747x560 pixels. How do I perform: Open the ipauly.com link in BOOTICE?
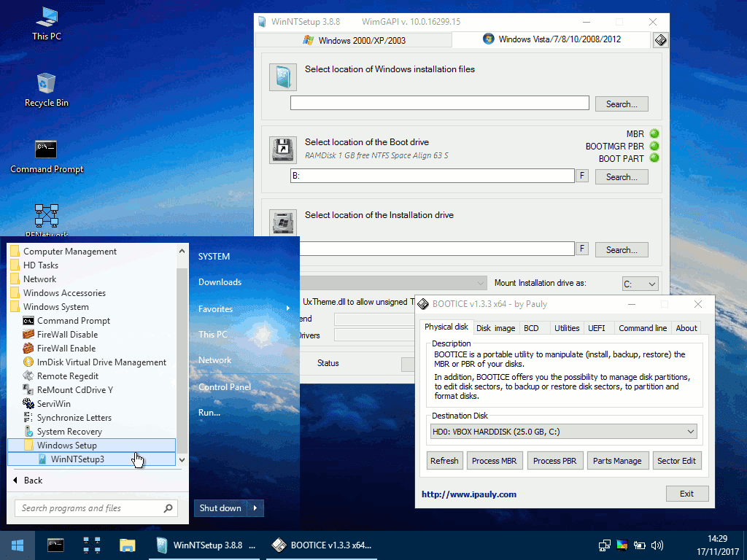coord(469,494)
